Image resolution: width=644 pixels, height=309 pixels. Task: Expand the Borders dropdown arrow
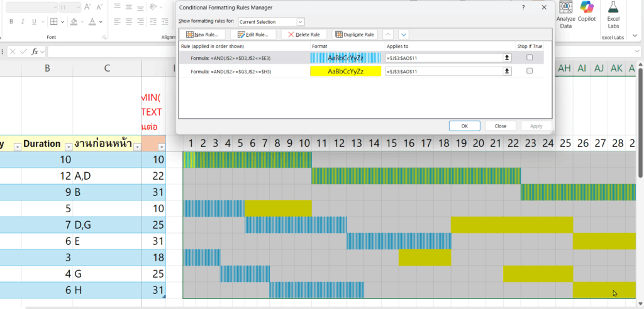(x=62, y=22)
